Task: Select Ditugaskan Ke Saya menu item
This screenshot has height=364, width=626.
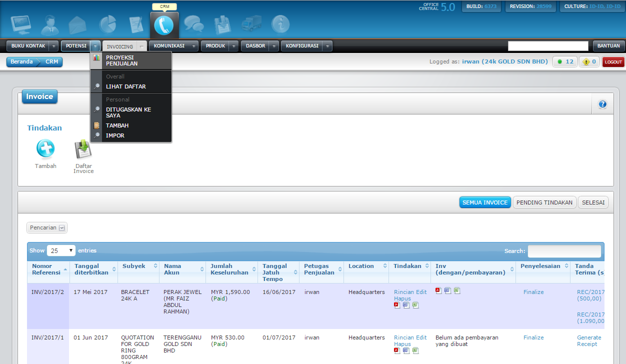Action: [x=131, y=112]
